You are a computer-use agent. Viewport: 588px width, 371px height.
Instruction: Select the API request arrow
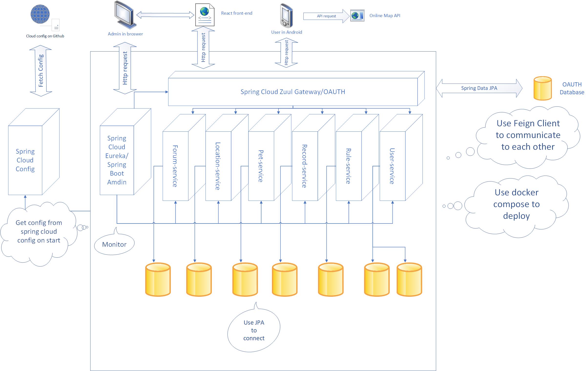326,16
